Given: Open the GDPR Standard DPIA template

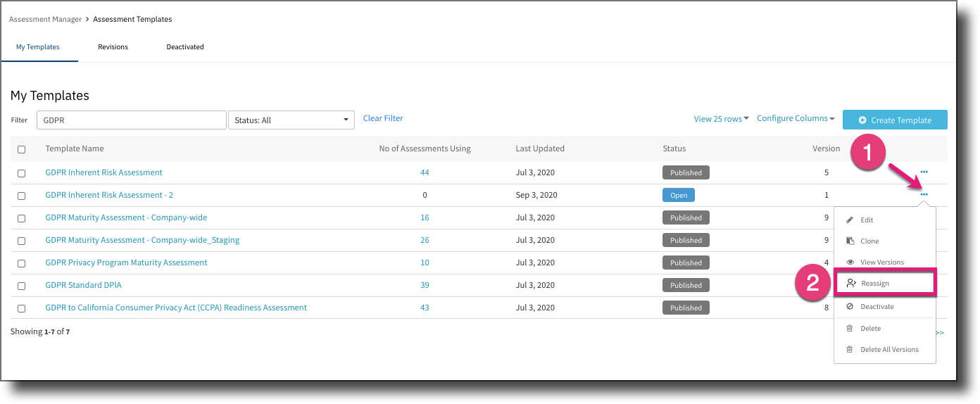Looking at the screenshot, I should (83, 285).
